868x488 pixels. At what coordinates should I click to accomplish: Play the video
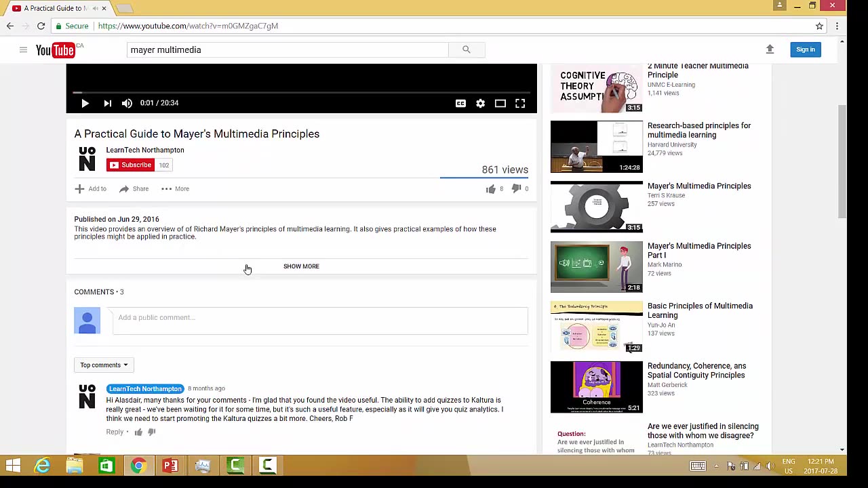pos(85,103)
